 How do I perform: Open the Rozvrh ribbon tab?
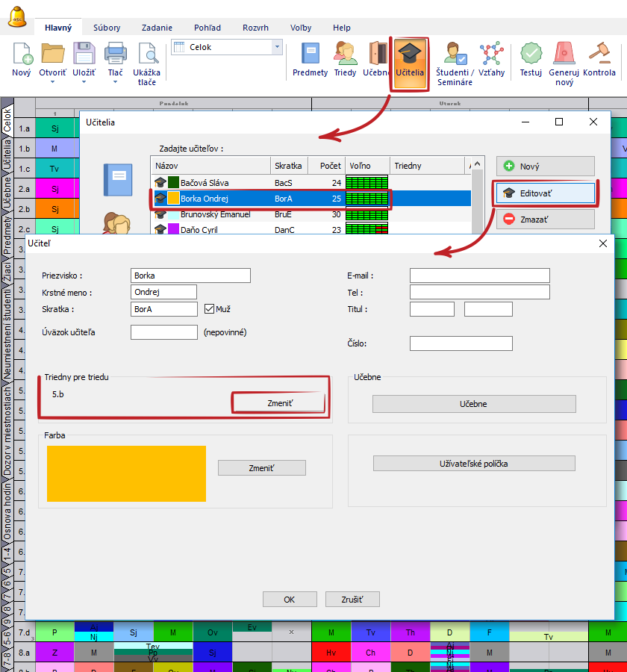point(255,28)
